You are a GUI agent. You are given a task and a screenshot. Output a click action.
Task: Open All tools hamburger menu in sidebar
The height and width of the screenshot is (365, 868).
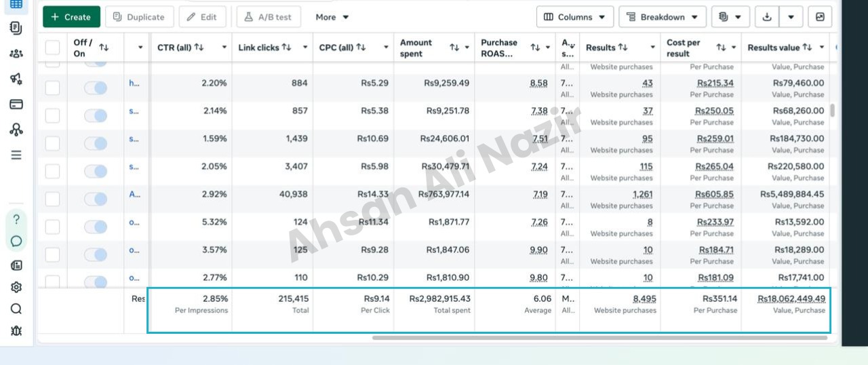pos(16,155)
